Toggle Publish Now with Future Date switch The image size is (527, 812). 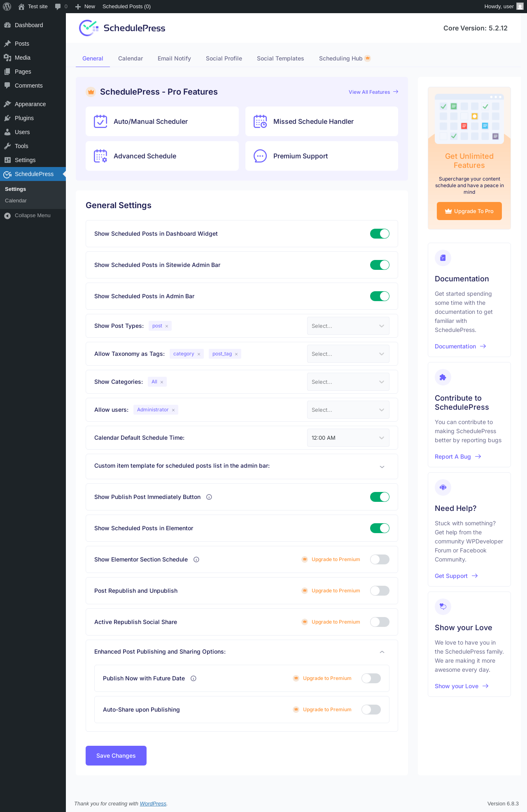371,678
